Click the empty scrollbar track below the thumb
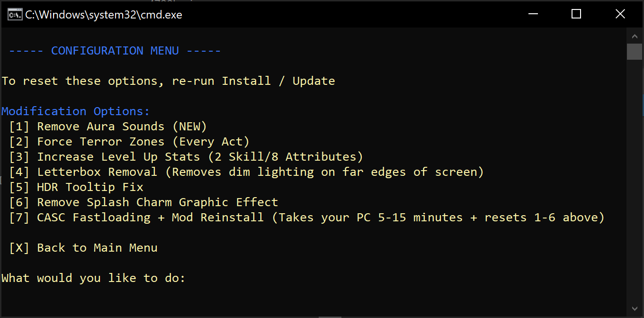 (x=634, y=190)
